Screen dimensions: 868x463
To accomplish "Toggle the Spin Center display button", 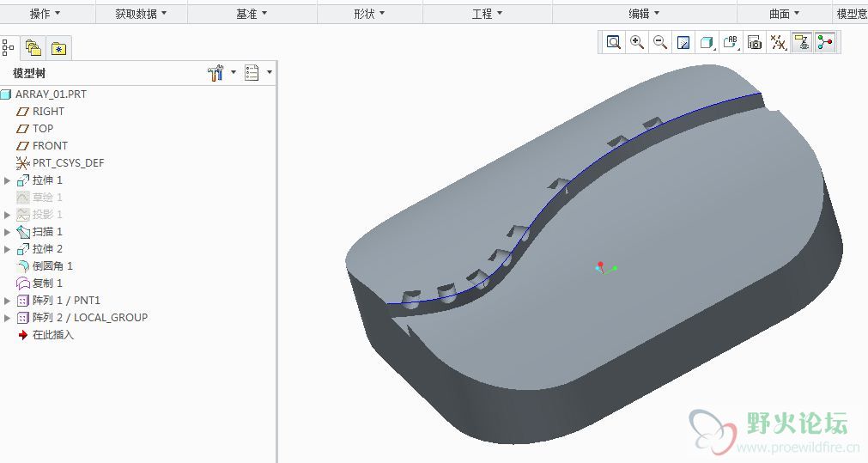I will tap(825, 42).
